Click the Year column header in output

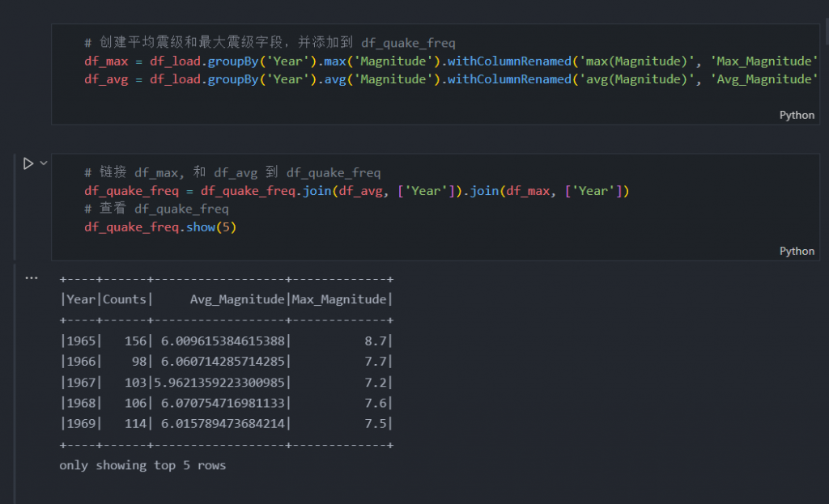[x=81, y=299]
